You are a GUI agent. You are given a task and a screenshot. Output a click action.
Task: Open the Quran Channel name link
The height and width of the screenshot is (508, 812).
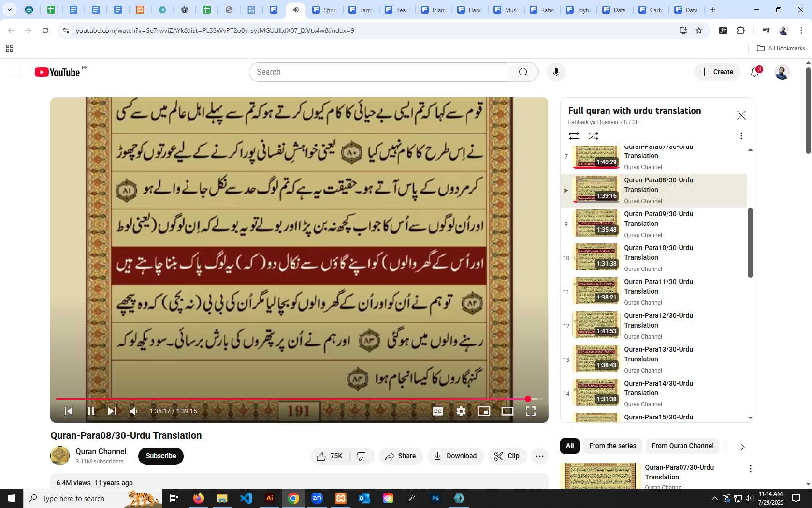click(101, 451)
